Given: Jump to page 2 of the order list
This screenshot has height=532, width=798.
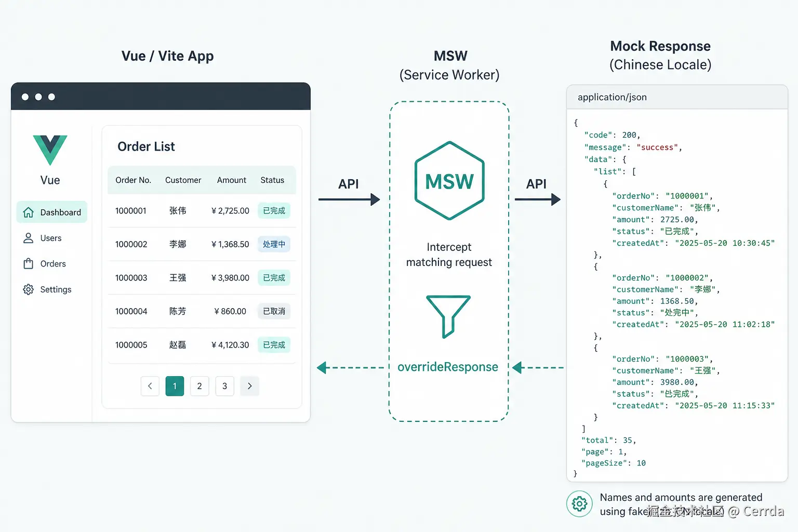Looking at the screenshot, I should [x=199, y=386].
